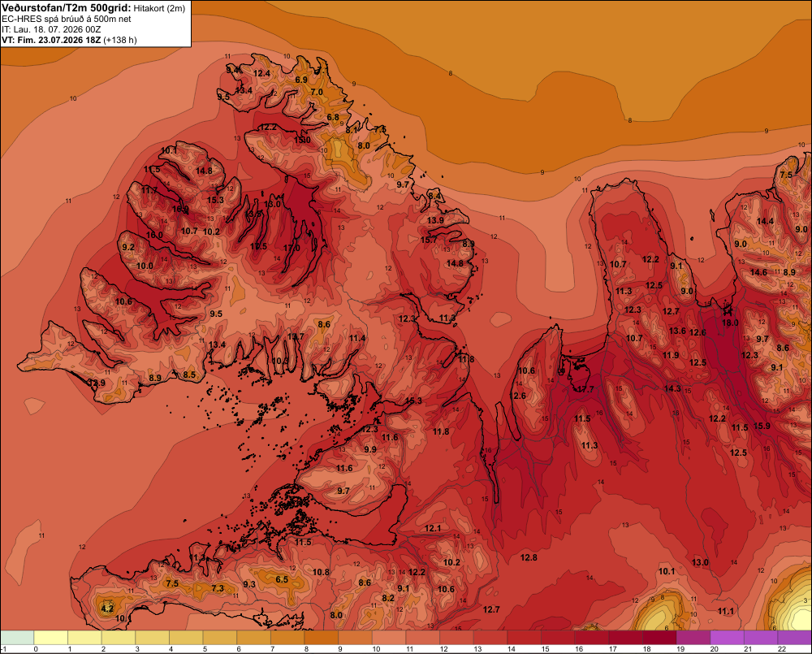Click the legend scale label 19

click(680, 649)
